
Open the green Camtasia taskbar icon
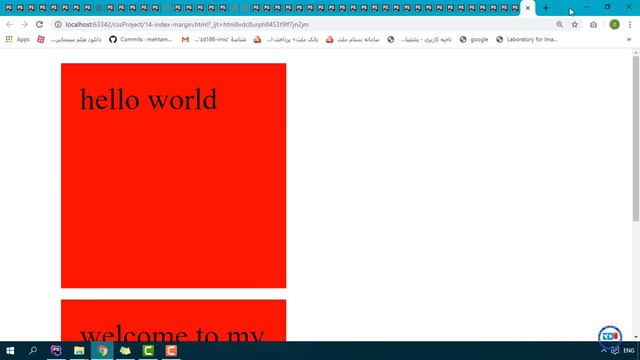coord(148,351)
